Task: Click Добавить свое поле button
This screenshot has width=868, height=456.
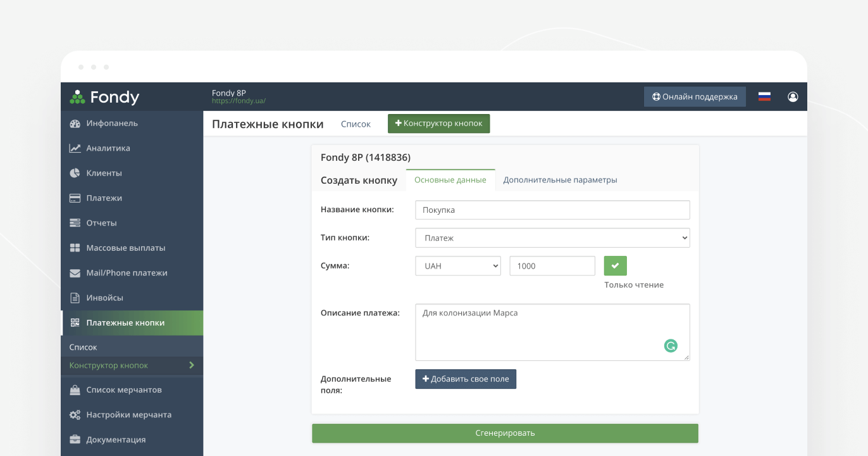Action: (x=466, y=379)
